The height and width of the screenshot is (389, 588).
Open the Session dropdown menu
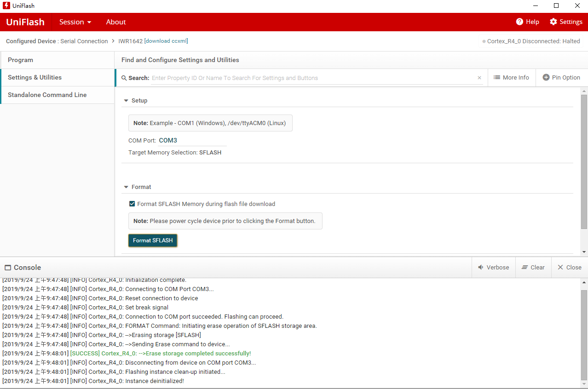[75, 22]
